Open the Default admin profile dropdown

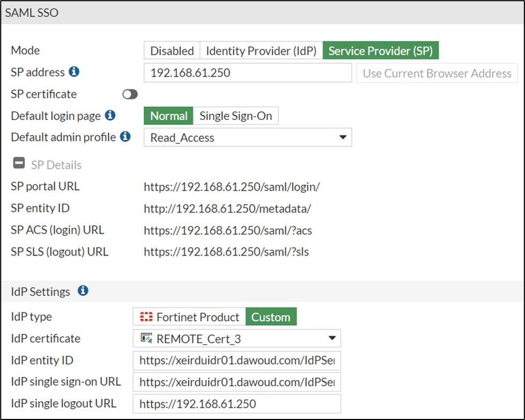coord(342,138)
